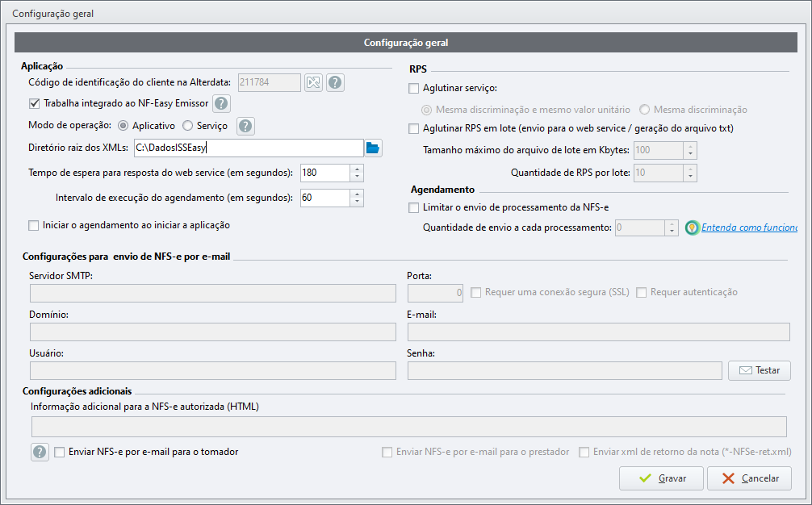Screen dimensions: 812x505
Task: Increase Tamanho máximo do arquivo de lote spinner
Action: (x=690, y=147)
